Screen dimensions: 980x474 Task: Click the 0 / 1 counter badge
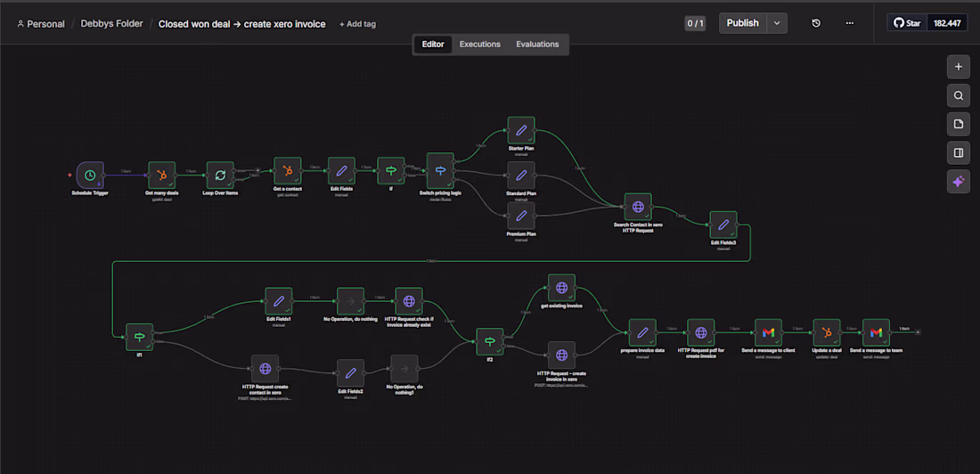click(x=695, y=24)
